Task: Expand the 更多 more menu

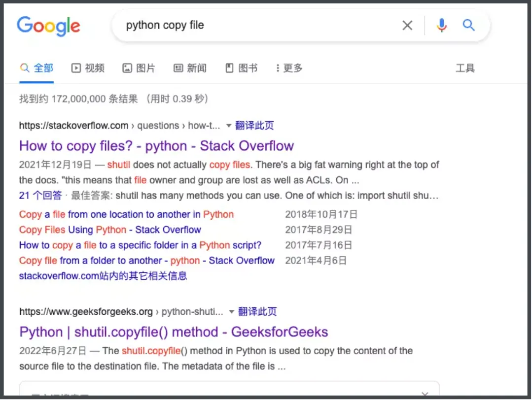Action: (289, 68)
